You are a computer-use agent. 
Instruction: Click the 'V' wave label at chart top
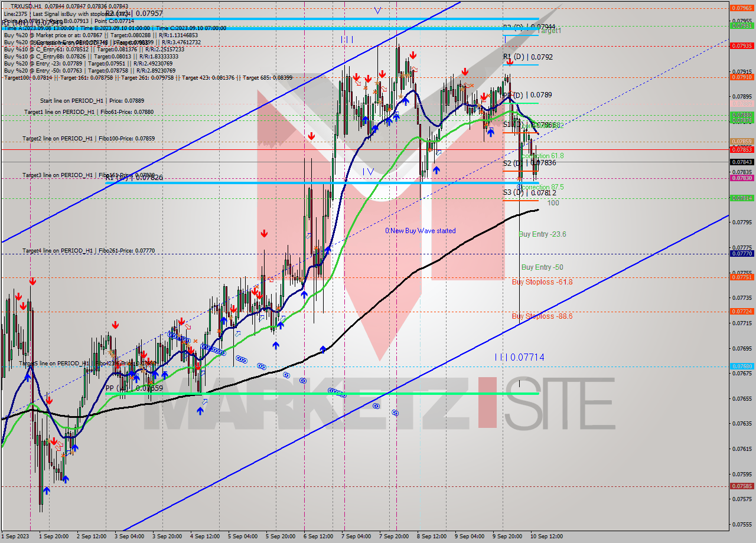pos(377,10)
